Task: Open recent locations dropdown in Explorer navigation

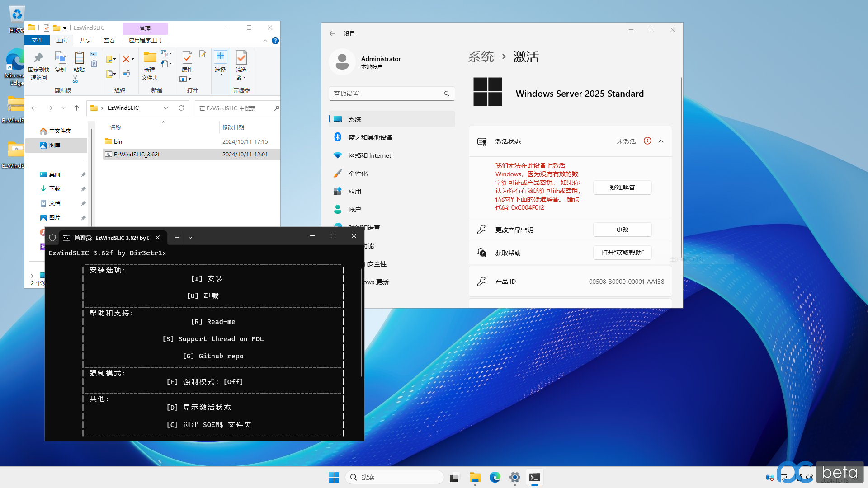Action: pyautogui.click(x=63, y=108)
